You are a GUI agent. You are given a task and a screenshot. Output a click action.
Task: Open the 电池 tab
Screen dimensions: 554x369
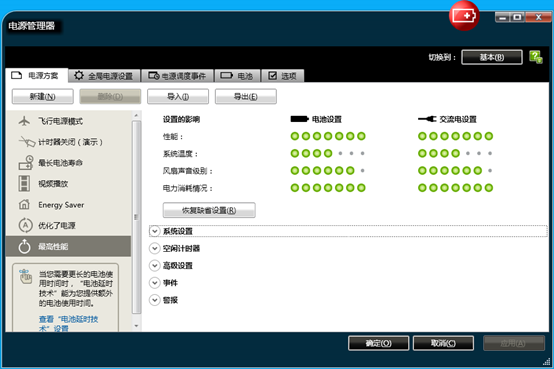[237, 76]
